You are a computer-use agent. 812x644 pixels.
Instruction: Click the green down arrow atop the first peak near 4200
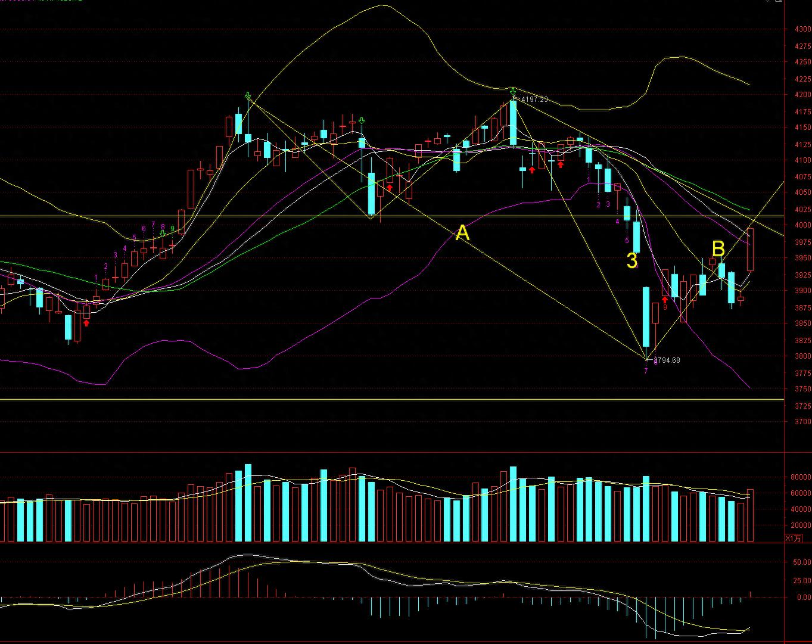click(x=248, y=96)
